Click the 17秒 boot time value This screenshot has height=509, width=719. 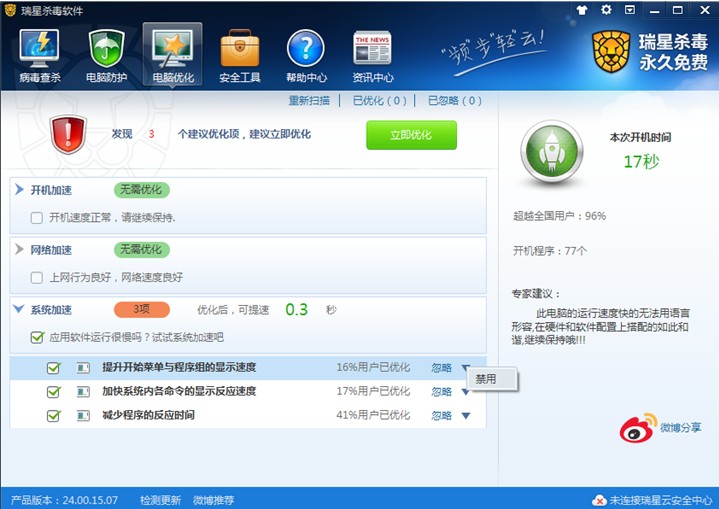641,161
